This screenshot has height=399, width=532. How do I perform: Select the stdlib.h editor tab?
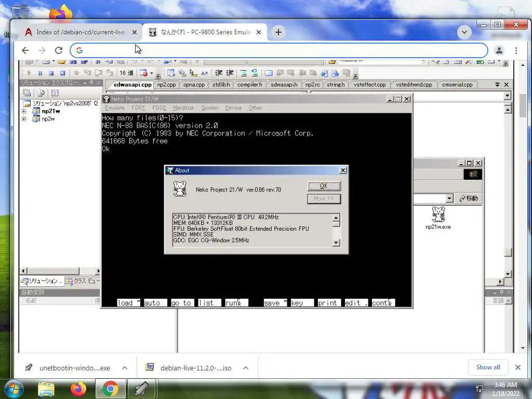pos(221,85)
